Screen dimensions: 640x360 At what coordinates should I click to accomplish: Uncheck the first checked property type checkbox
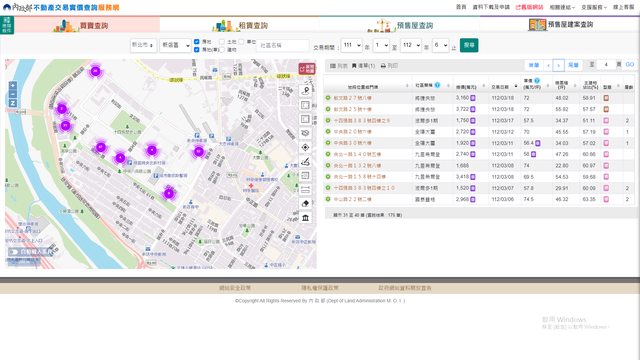point(196,42)
